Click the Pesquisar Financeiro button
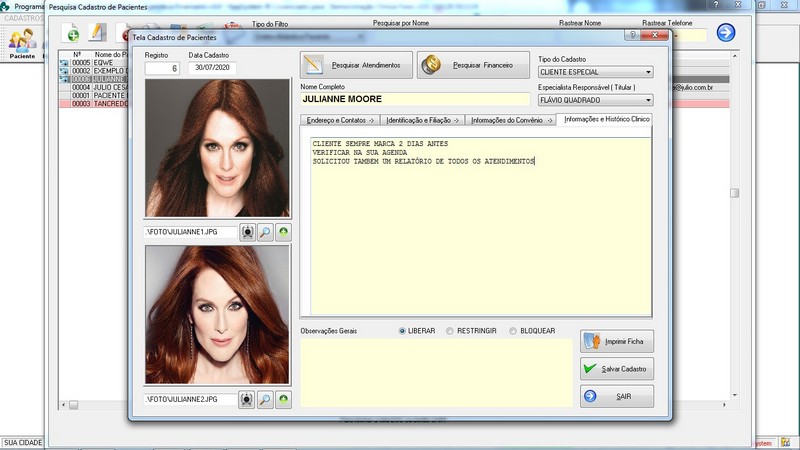The height and width of the screenshot is (450, 800). [x=473, y=65]
